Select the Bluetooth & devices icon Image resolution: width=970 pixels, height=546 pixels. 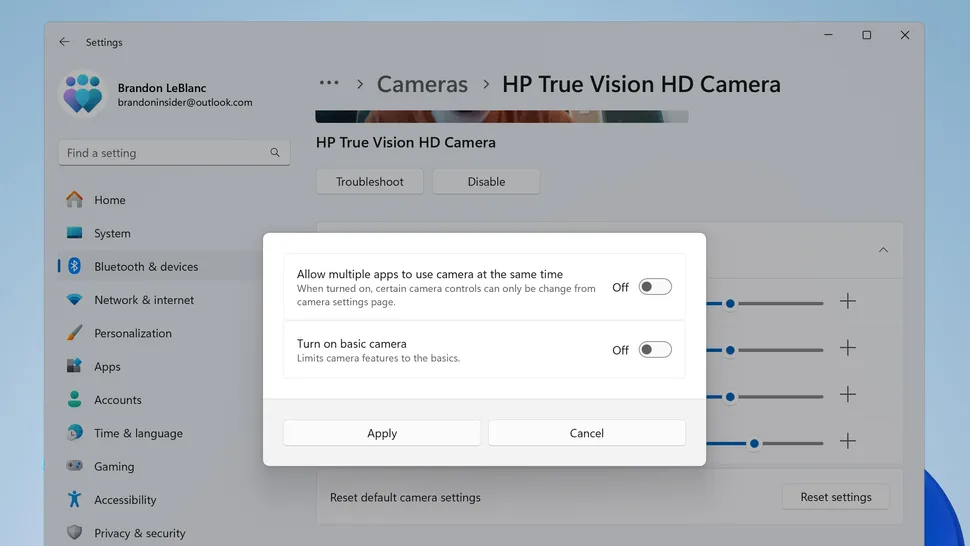[x=75, y=267]
